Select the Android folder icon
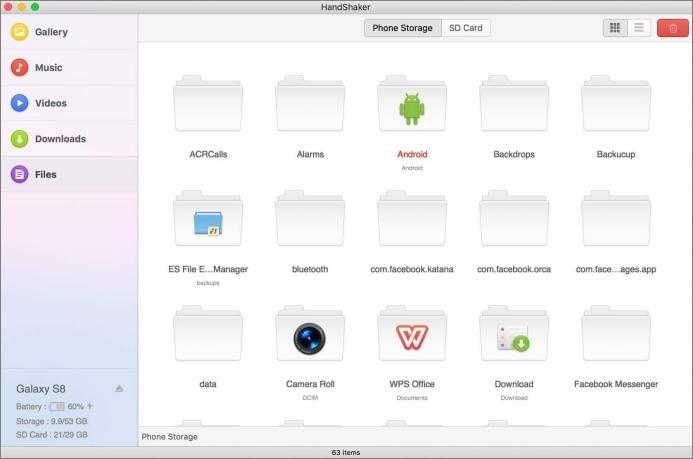 (412, 104)
